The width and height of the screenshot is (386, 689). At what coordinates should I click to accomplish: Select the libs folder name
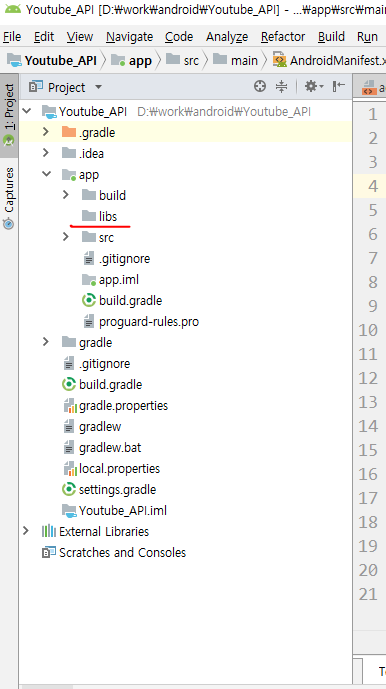point(108,216)
